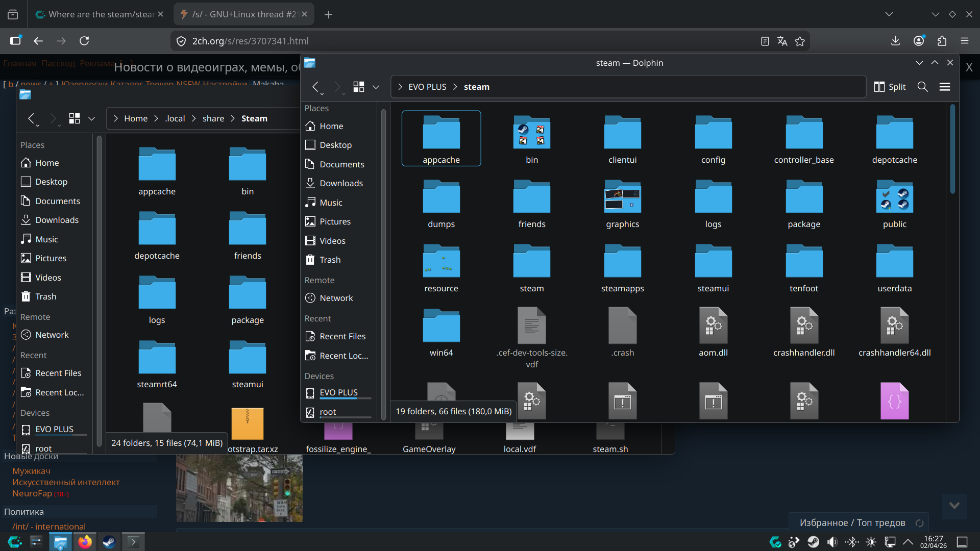Open view mode dropdown in steam Dolphin window

[376, 87]
